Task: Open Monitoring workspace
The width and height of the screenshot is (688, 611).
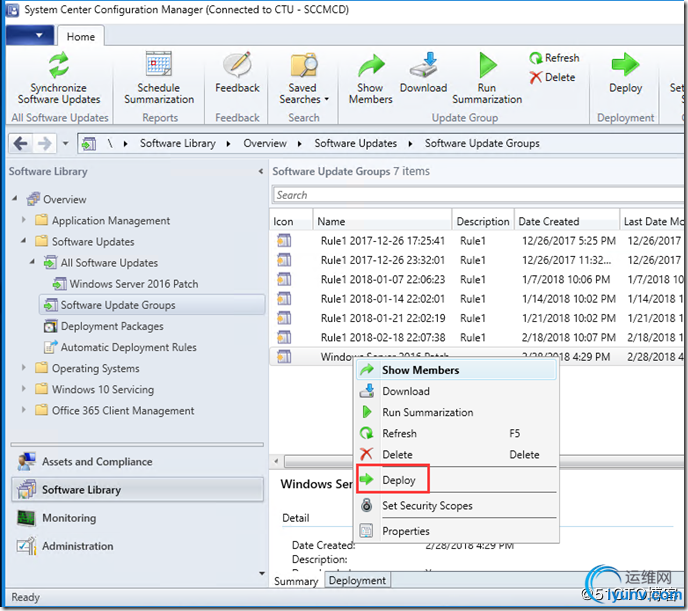Action: pyautogui.click(x=137, y=518)
